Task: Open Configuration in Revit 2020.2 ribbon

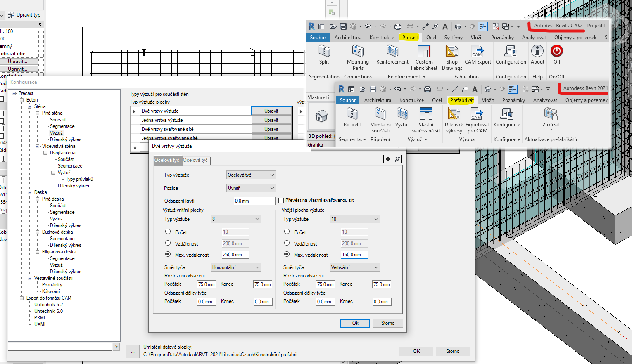Action: [511, 51]
